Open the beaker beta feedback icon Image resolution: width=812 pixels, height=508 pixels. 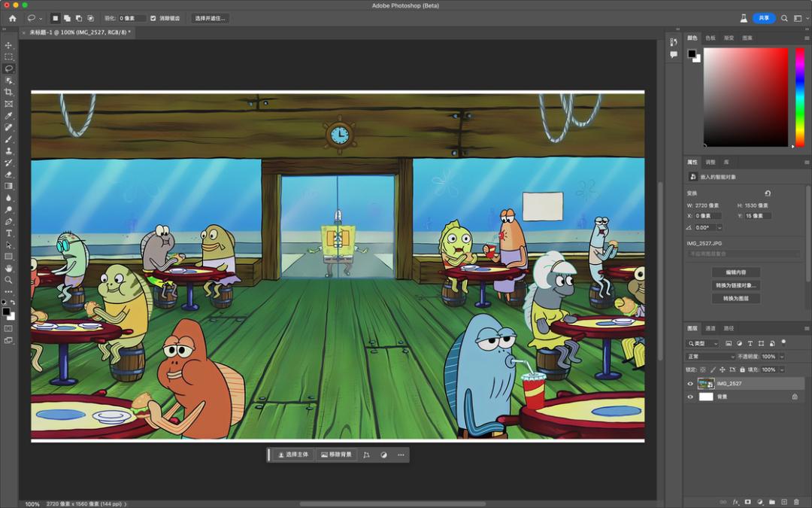click(x=744, y=18)
